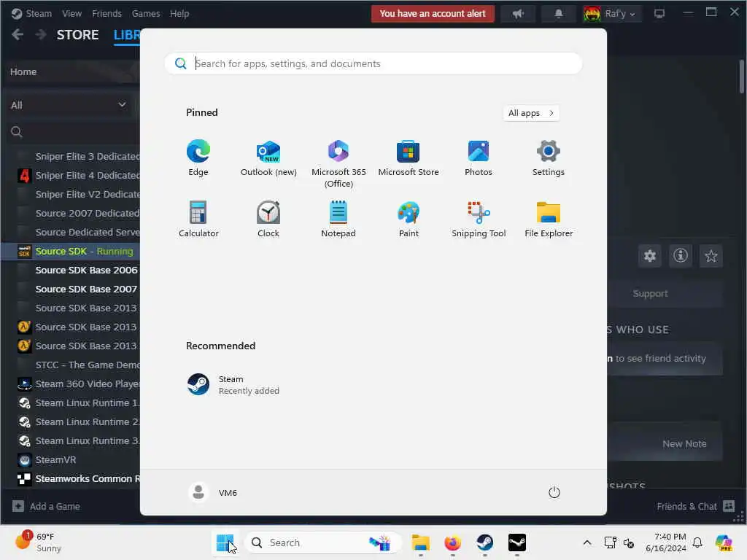Screen dimensions: 747x560
Task: Open VM6 user account menu
Action: tap(213, 492)
